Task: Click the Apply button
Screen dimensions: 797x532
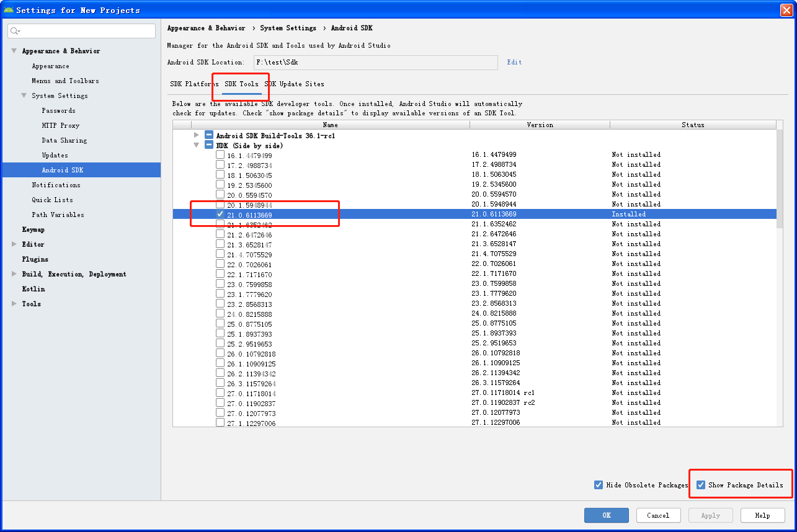Action: tap(710, 515)
